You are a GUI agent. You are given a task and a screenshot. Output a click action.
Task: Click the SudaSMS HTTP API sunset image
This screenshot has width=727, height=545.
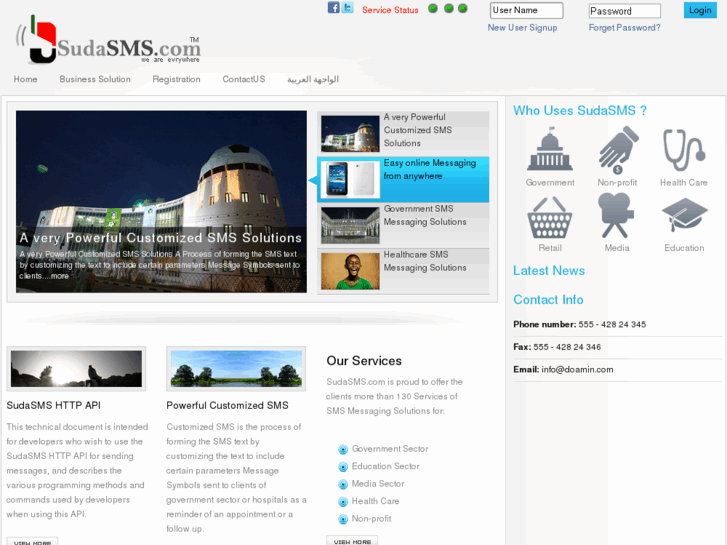pyautogui.click(x=77, y=369)
